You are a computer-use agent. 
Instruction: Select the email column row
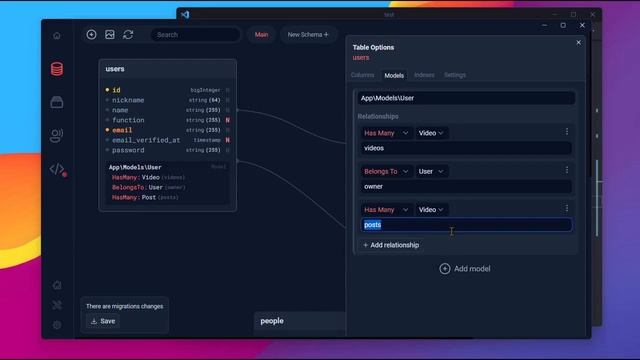coord(167,130)
